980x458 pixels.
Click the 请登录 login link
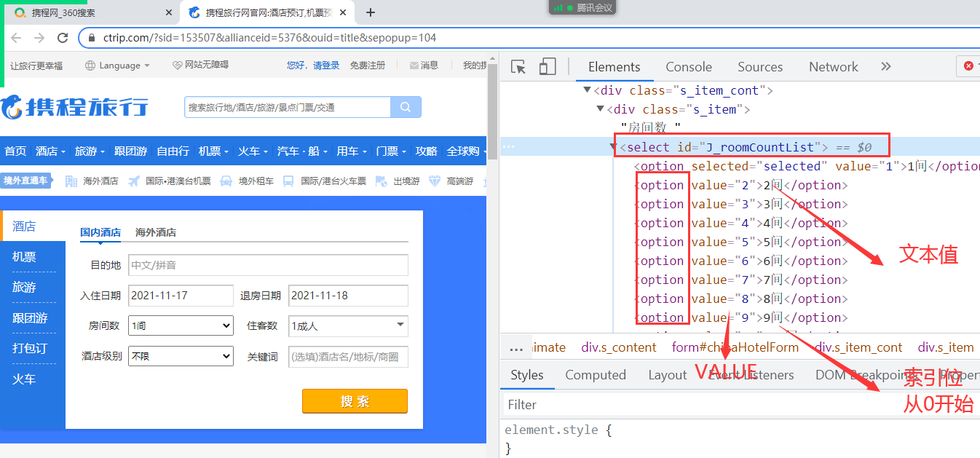pos(327,66)
